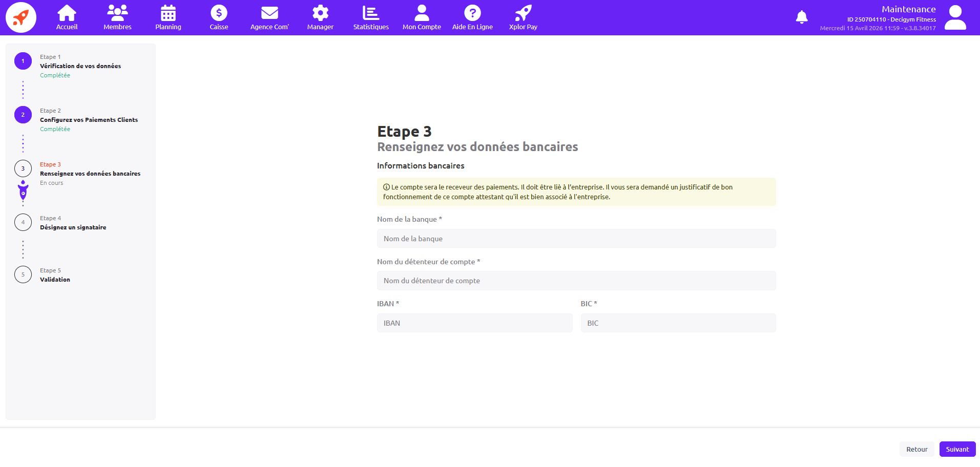This screenshot has height=467, width=980.
Task: Click the En cours status text
Action: pyautogui.click(x=52, y=183)
